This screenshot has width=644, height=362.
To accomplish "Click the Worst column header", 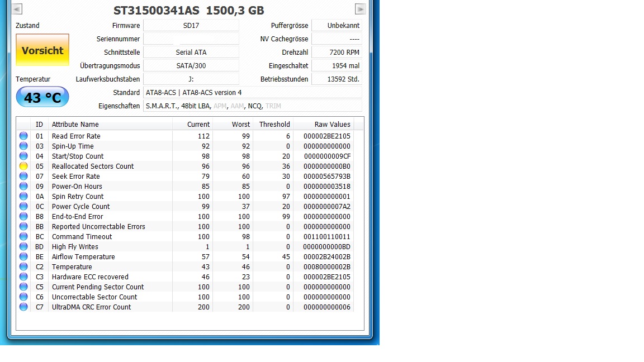I will click(233, 124).
